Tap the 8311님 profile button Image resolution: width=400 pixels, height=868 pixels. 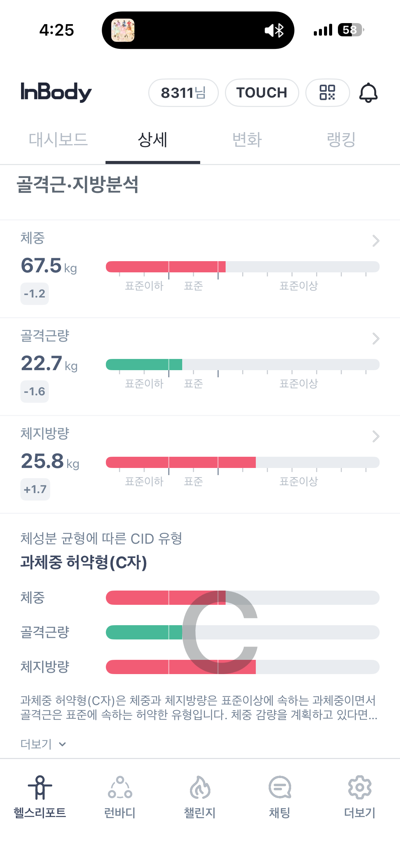click(x=184, y=93)
